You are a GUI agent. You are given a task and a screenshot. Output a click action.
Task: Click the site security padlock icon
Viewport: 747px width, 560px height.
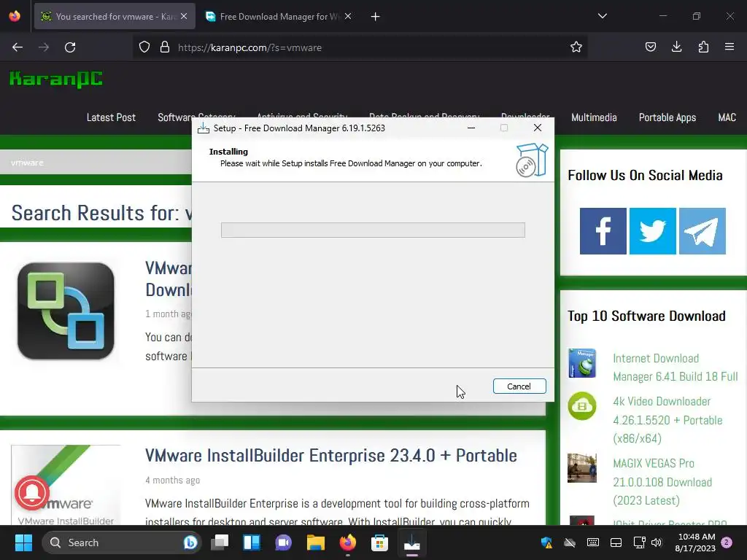pyautogui.click(x=165, y=47)
